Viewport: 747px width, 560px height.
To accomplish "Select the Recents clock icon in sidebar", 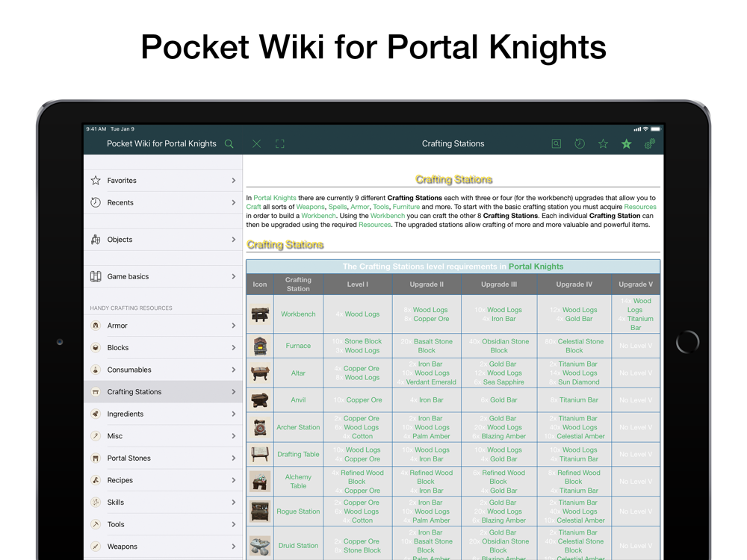I will pyautogui.click(x=96, y=202).
